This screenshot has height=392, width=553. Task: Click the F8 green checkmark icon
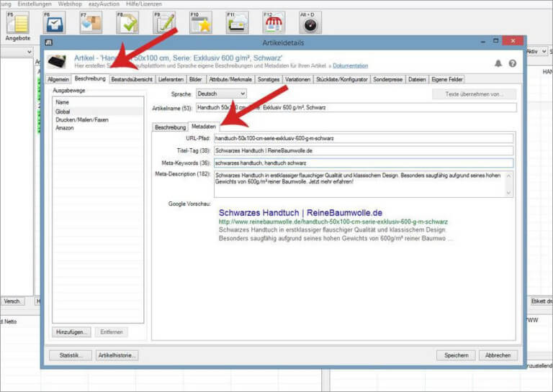tap(127, 23)
